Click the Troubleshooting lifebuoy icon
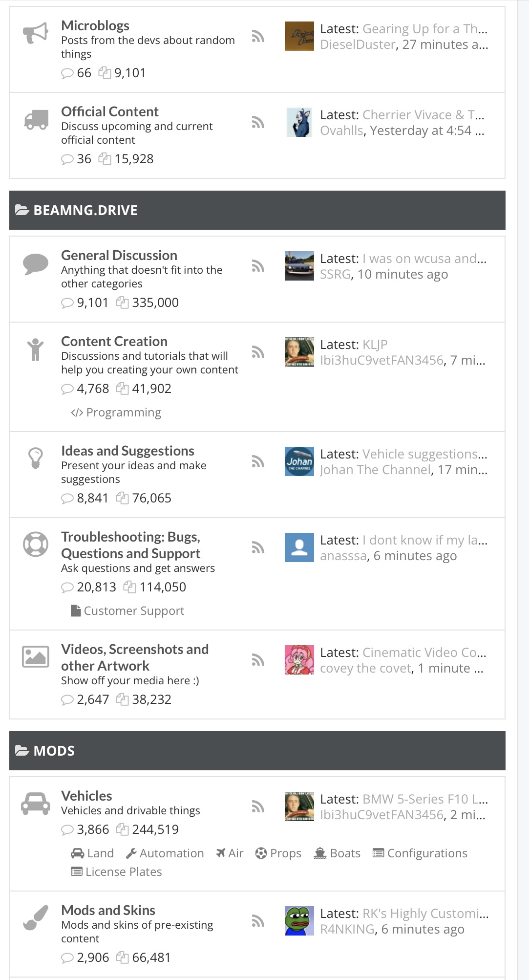529x980 pixels. coord(36,544)
